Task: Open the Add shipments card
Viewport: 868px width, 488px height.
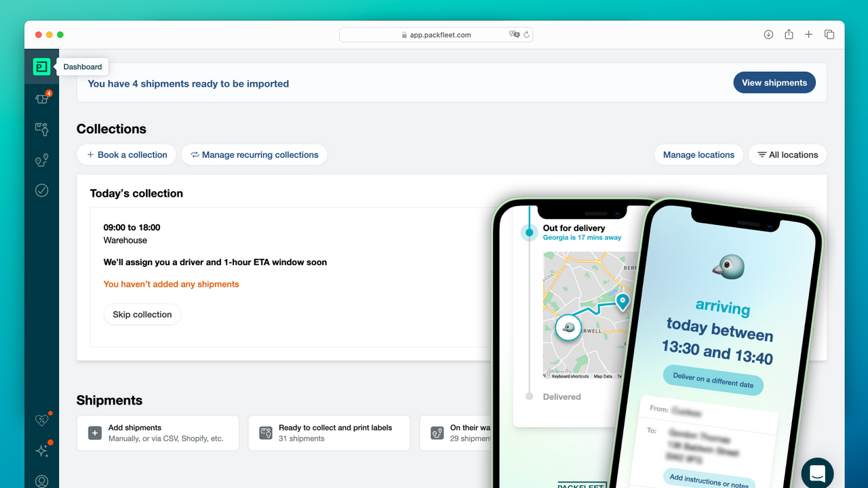Action: click(158, 433)
